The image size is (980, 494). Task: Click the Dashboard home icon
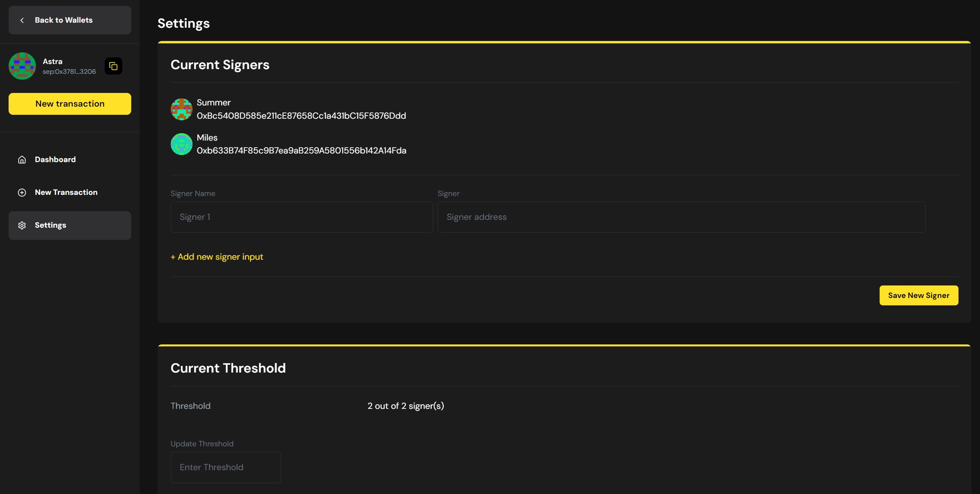(22, 160)
